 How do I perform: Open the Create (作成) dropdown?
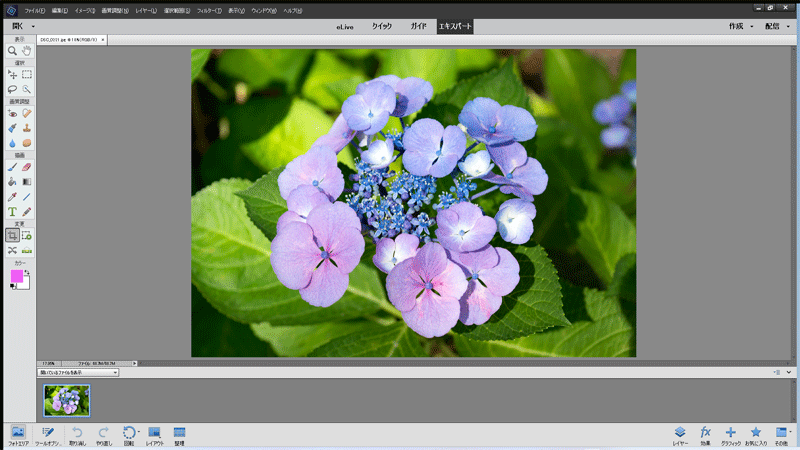741,26
